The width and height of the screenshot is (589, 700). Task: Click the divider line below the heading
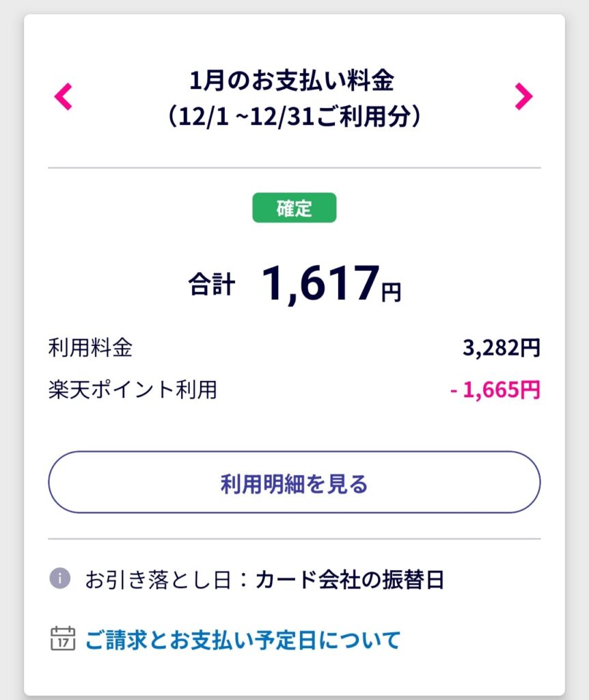click(x=294, y=167)
